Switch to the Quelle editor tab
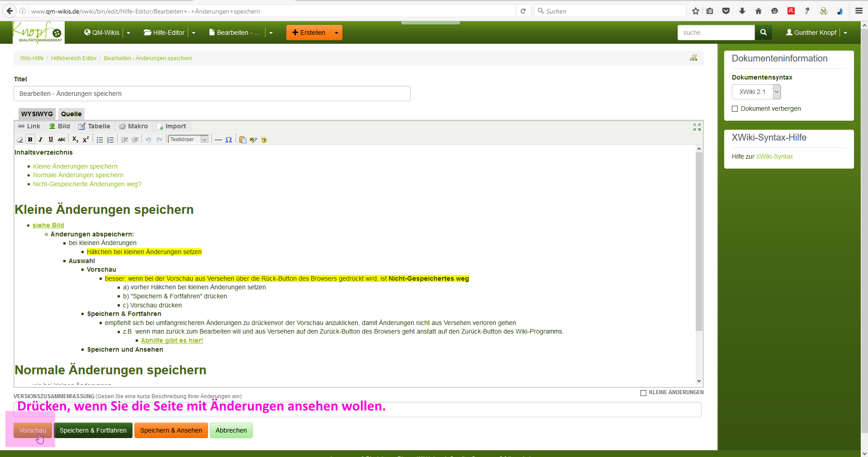The image size is (868, 457). pyautogui.click(x=71, y=114)
